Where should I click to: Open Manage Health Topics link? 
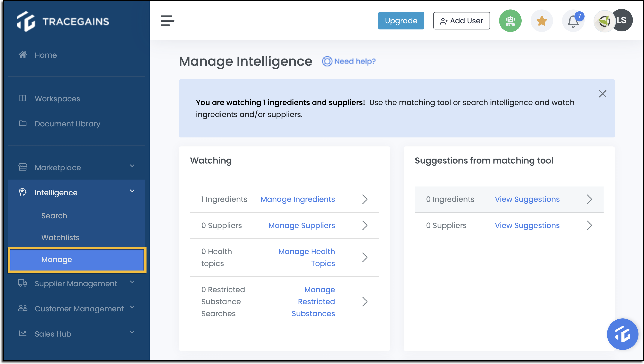[x=307, y=258]
